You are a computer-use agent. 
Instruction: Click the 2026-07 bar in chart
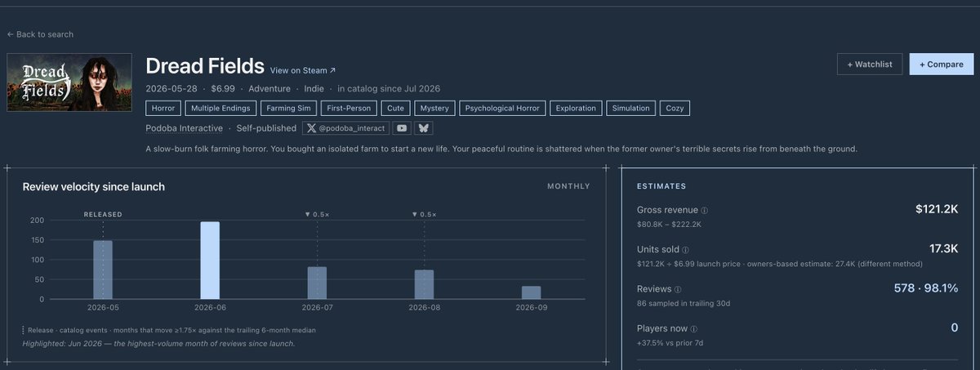point(317,283)
